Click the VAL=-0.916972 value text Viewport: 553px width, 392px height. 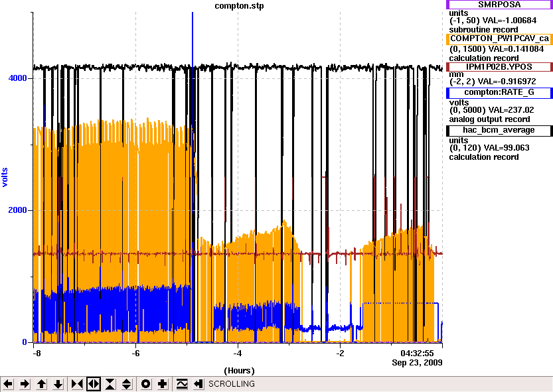click(x=507, y=82)
